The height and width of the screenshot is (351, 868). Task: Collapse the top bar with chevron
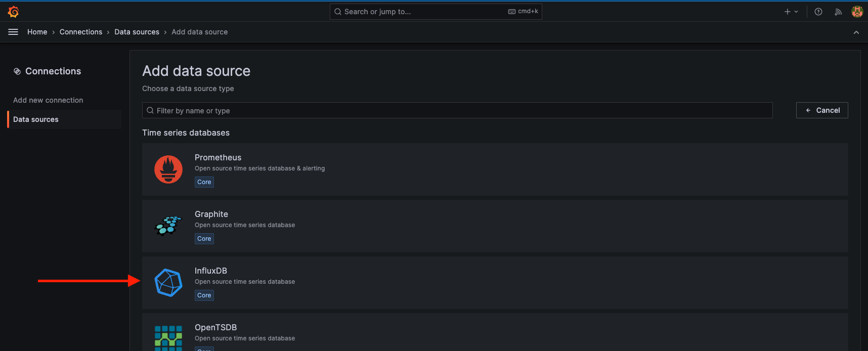pyautogui.click(x=856, y=32)
